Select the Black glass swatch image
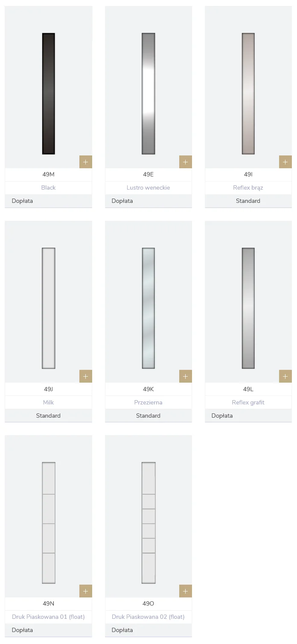Viewport: 297px width, 644px height. [49, 94]
